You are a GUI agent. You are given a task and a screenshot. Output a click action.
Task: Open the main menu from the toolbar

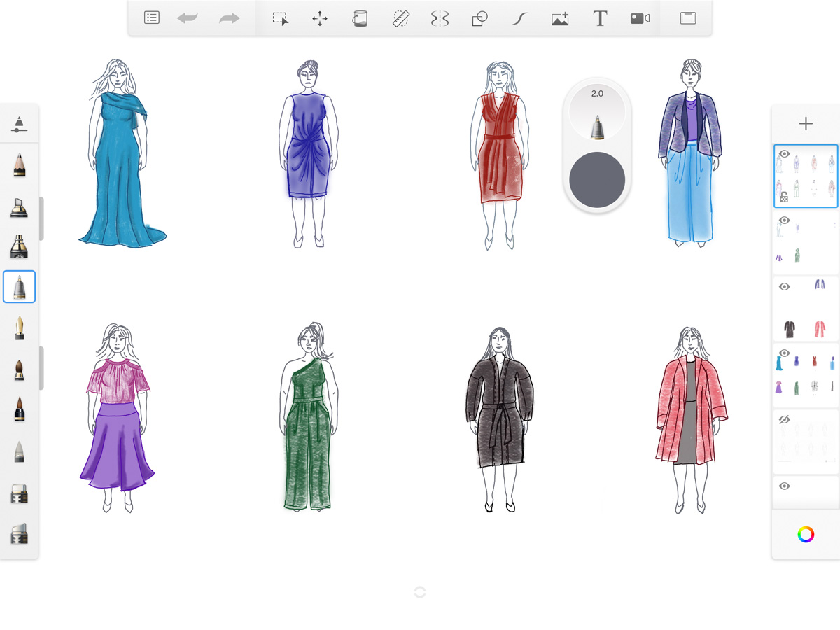click(152, 17)
